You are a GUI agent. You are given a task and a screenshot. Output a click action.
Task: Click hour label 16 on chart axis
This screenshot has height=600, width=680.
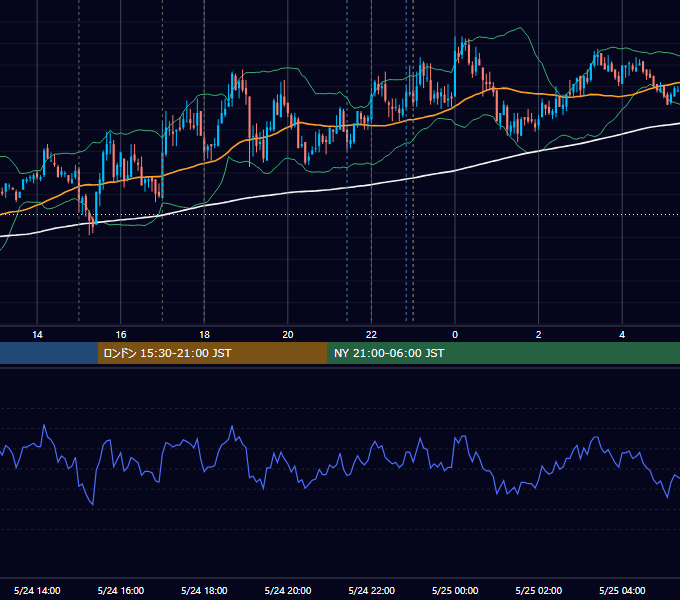(121, 335)
